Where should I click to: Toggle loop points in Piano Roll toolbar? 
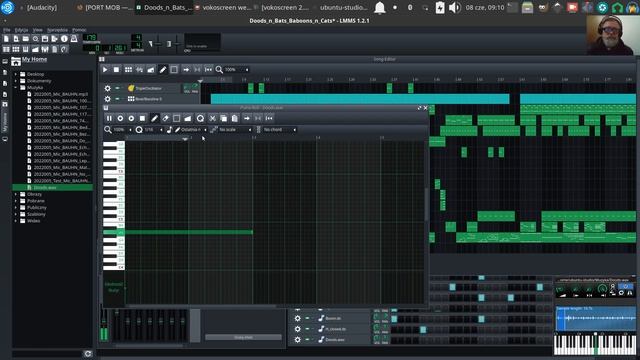[x=258, y=118]
